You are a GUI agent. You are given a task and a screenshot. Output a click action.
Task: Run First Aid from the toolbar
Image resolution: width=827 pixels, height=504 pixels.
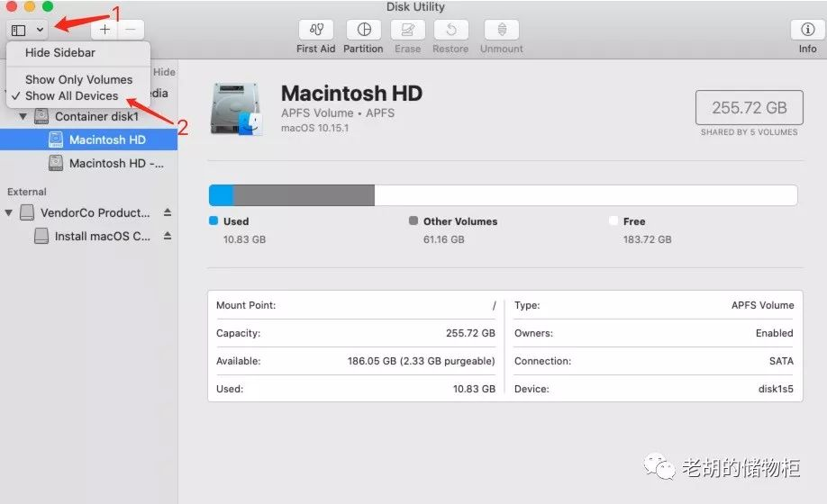point(316,30)
